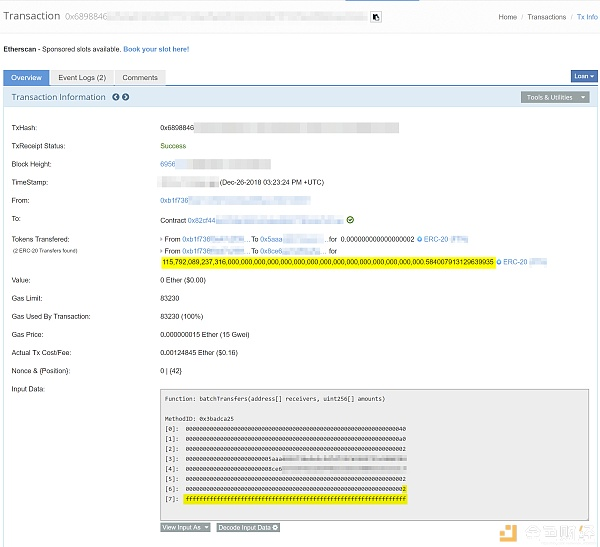Click input data row [0]
Viewport: 600px width, 547px height.
click(285, 429)
